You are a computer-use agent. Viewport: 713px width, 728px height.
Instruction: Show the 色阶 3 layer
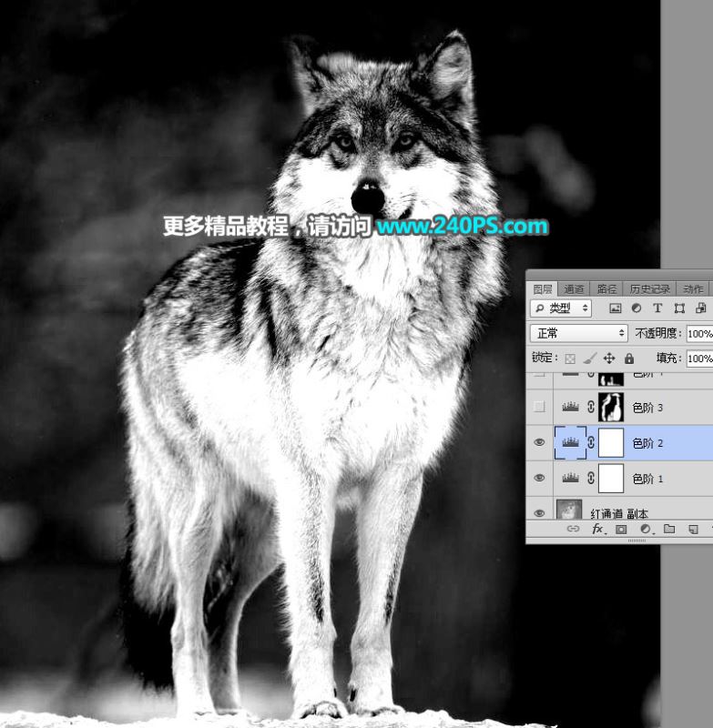[x=539, y=407]
